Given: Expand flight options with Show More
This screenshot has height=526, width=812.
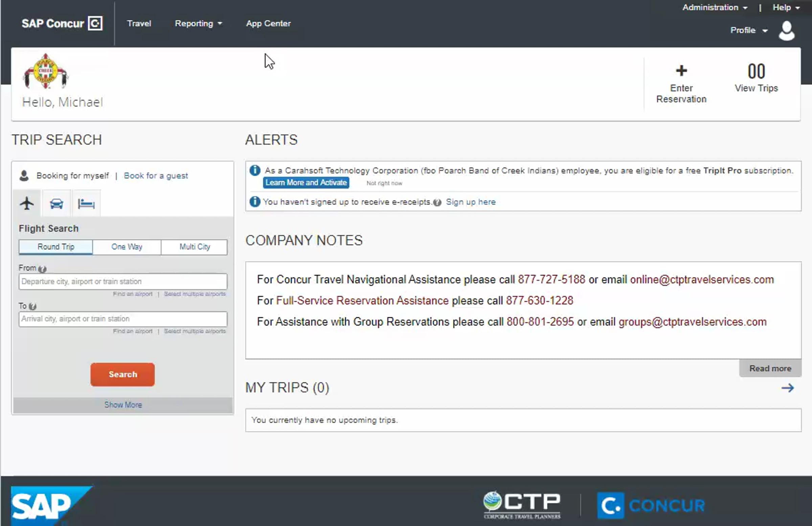Looking at the screenshot, I should 123,405.
